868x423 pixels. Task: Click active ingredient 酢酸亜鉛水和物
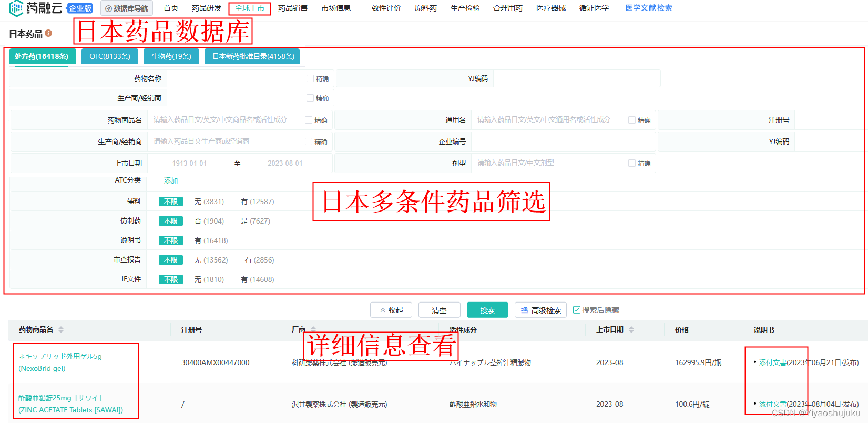473,404
